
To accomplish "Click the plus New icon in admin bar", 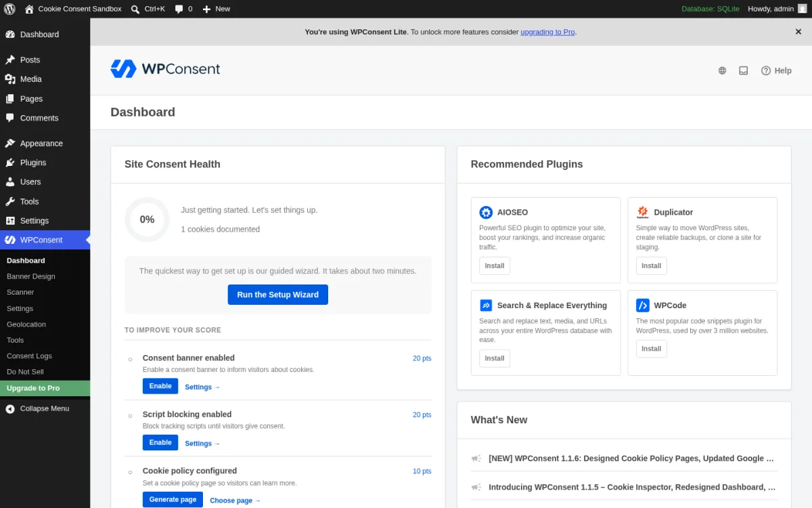I will pos(207,9).
